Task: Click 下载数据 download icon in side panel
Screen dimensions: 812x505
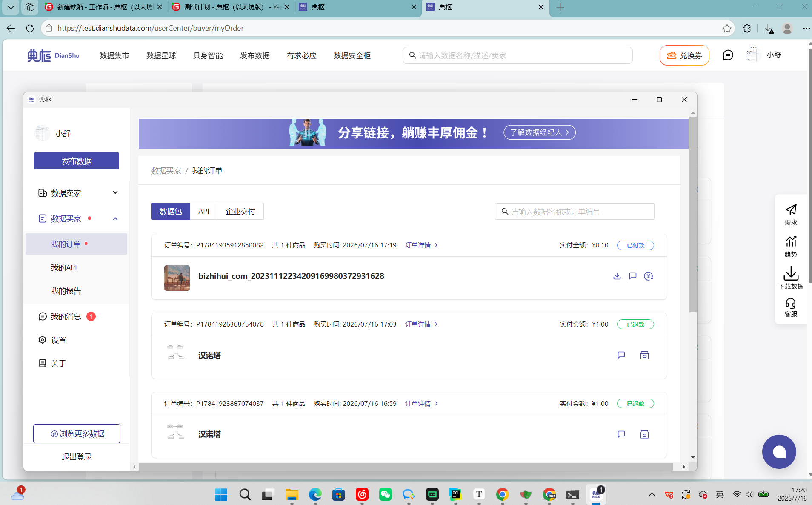Action: [x=791, y=273]
